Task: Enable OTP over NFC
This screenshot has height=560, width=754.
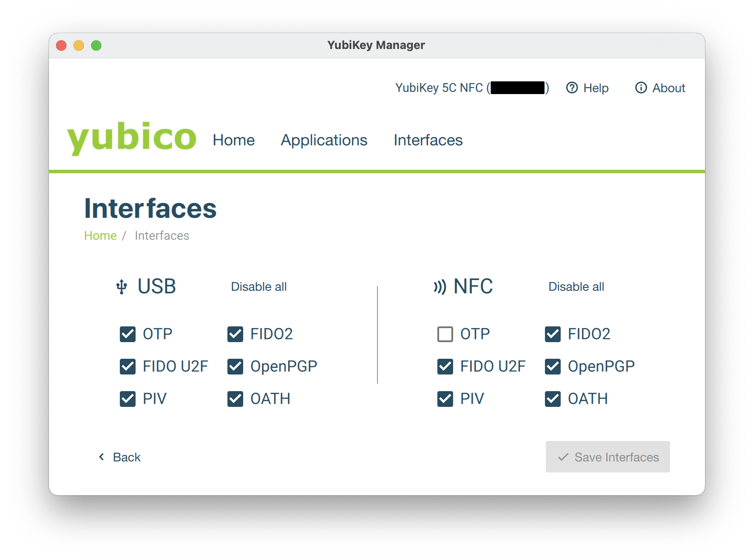Action: pos(445,334)
